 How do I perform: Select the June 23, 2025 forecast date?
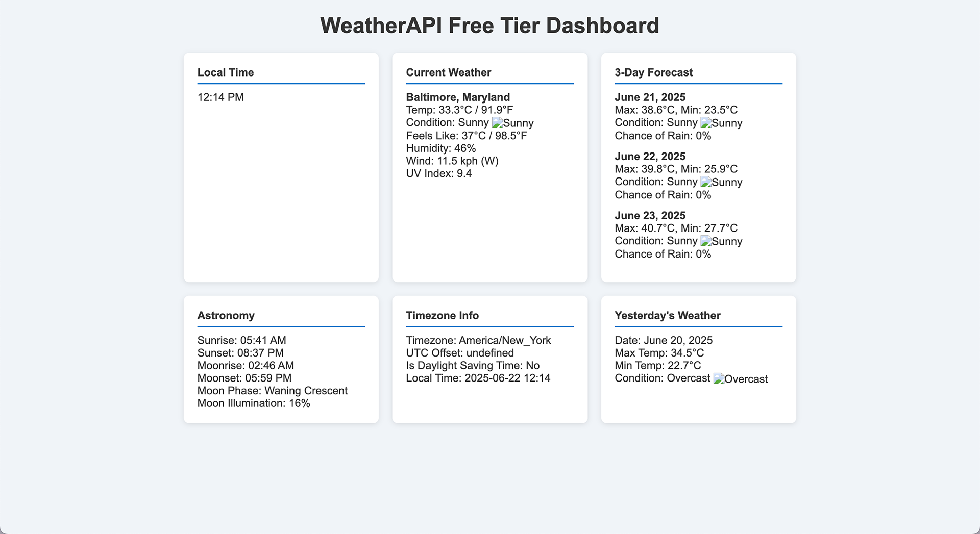tap(650, 215)
